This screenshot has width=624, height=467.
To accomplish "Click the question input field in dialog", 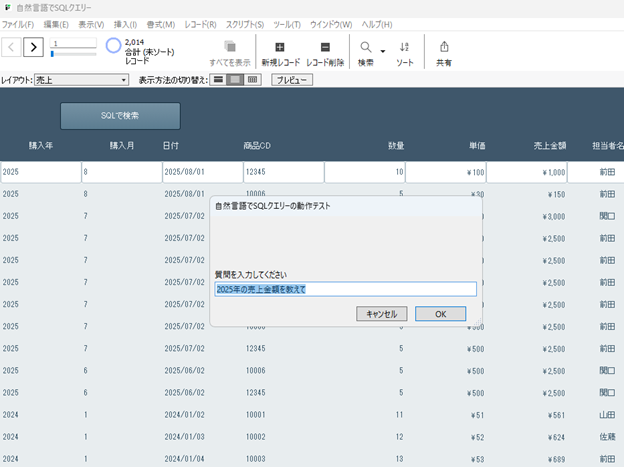I will [345, 289].
